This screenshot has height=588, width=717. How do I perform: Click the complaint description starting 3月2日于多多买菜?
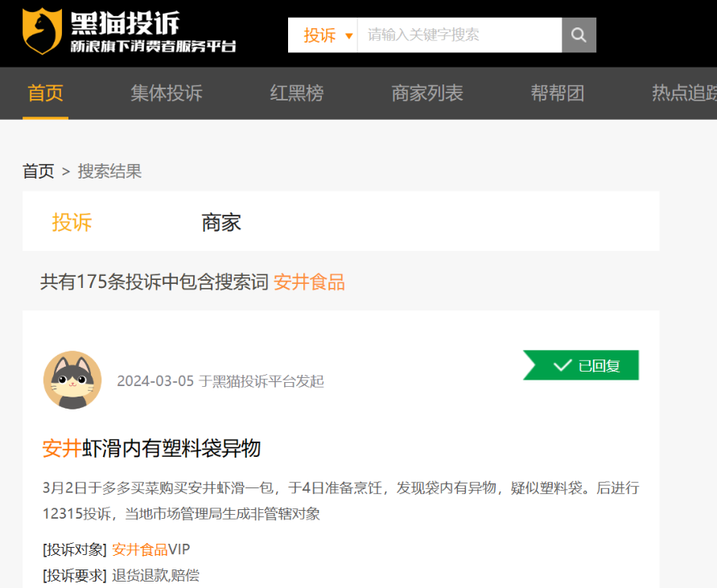[340, 500]
